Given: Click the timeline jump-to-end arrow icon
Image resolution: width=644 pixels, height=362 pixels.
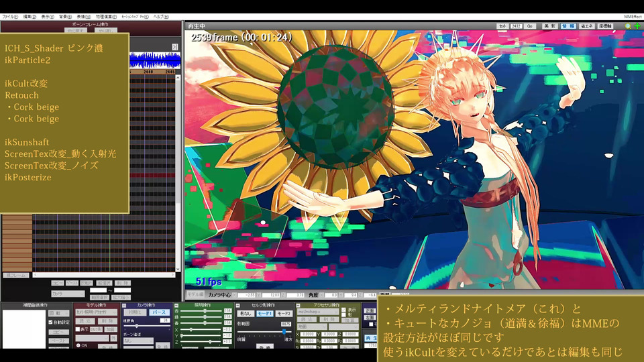Looking at the screenshot, I should (x=174, y=47).
